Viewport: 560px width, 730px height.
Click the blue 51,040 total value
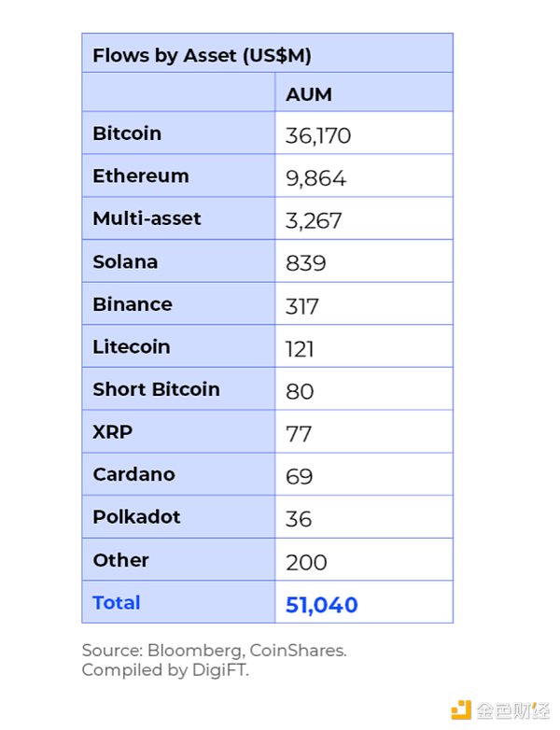click(322, 605)
